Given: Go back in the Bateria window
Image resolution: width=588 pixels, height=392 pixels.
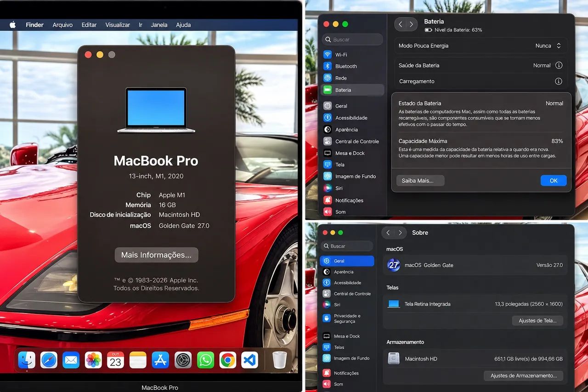Looking at the screenshot, I should (x=401, y=24).
